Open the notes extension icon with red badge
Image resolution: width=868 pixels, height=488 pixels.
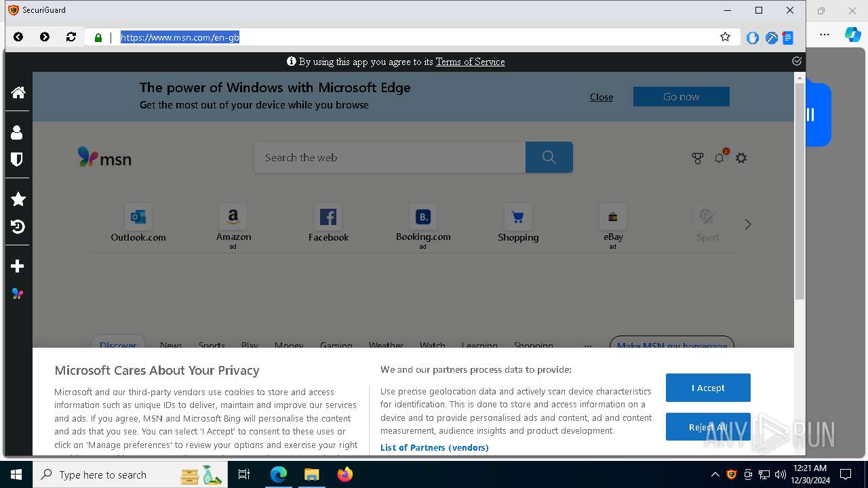click(788, 38)
